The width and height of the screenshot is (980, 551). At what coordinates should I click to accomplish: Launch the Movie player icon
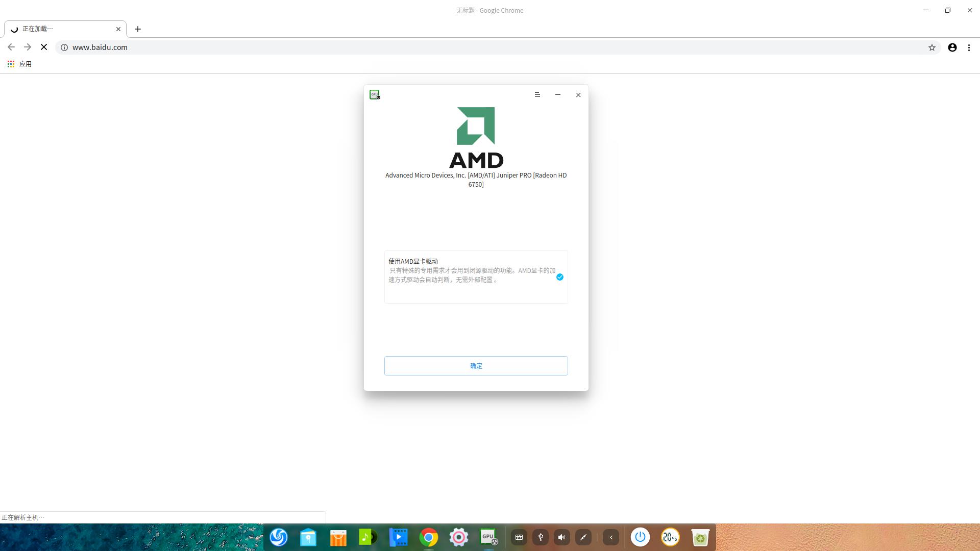click(x=398, y=537)
